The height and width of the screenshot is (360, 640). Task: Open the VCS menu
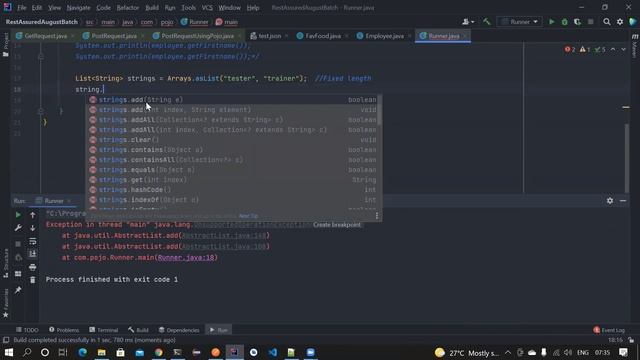click(207, 8)
